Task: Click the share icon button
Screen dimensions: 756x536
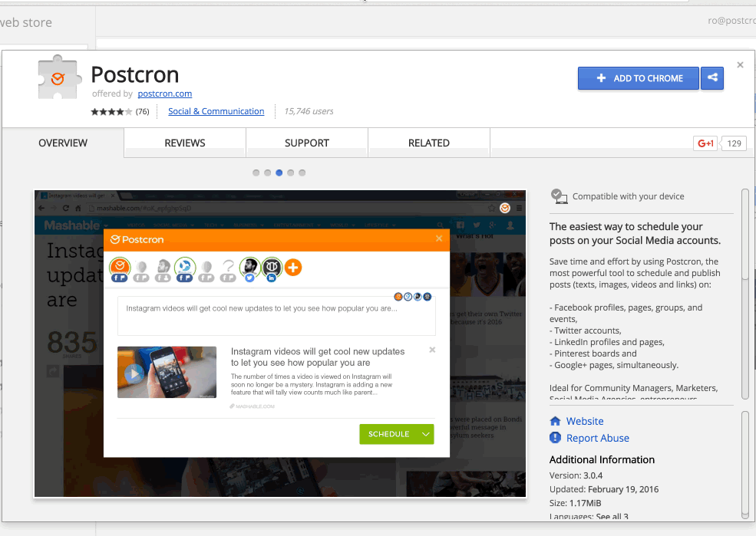Action: pos(712,78)
